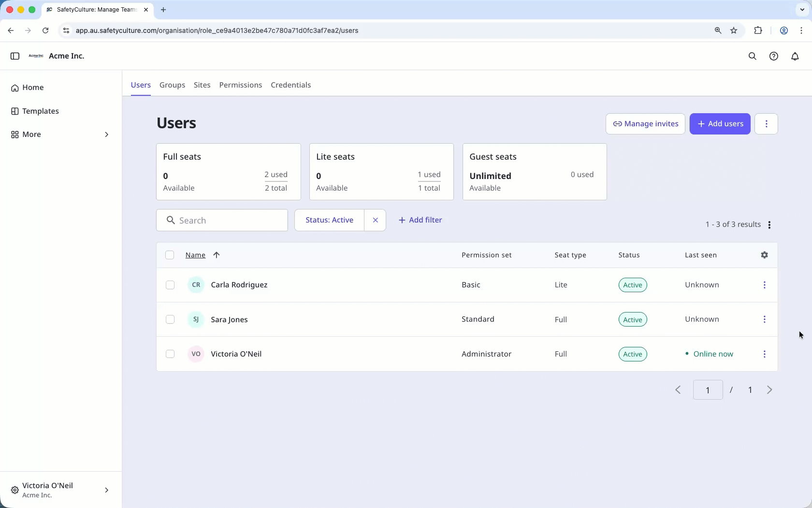Image resolution: width=812 pixels, height=508 pixels.
Task: Click the Full seats card
Action: tap(229, 172)
